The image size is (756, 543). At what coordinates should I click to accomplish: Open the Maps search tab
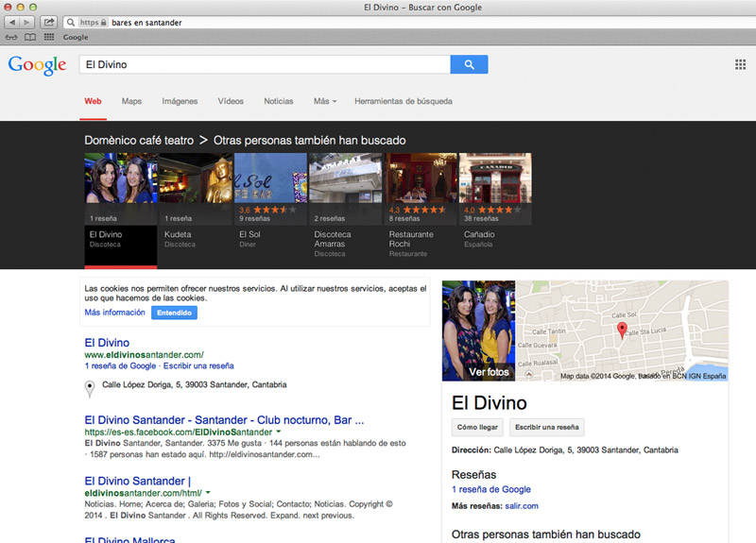[x=131, y=101]
